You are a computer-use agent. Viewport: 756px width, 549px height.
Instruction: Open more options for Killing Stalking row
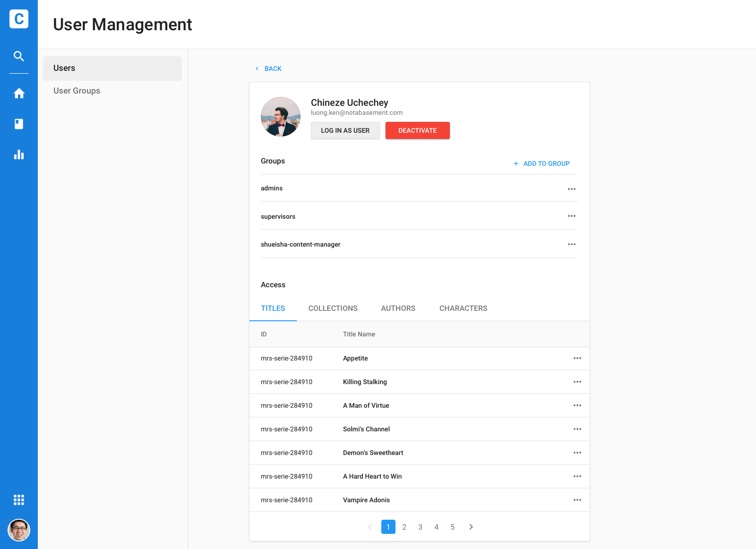(x=577, y=382)
